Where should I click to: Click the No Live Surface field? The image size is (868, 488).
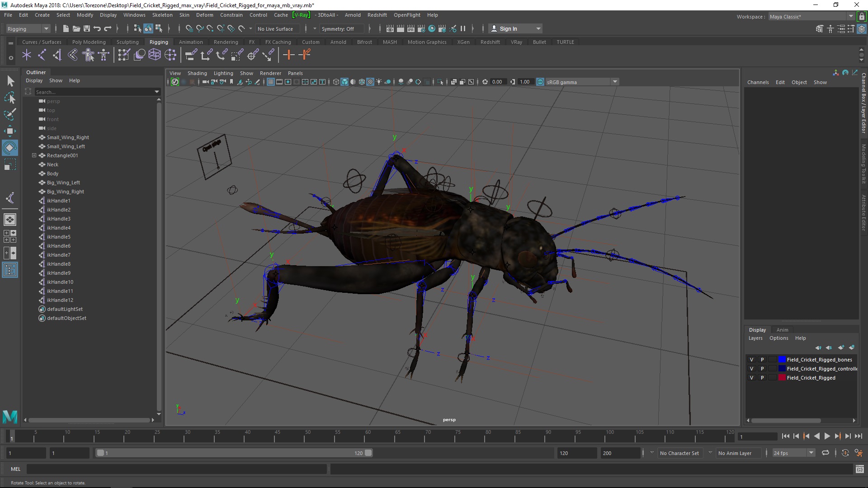(277, 29)
